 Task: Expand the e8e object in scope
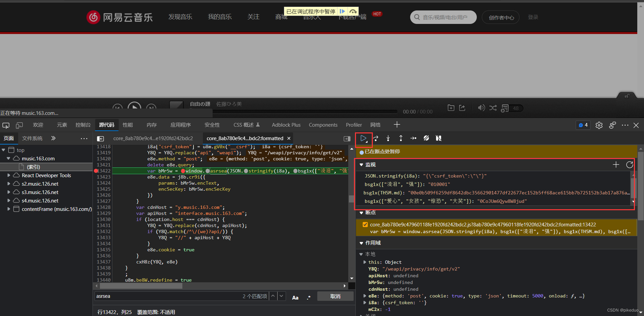[x=365, y=296]
